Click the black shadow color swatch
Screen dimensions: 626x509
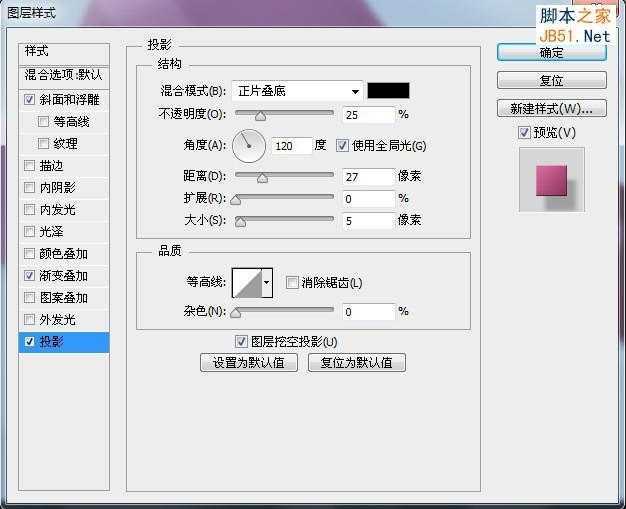coord(388,91)
